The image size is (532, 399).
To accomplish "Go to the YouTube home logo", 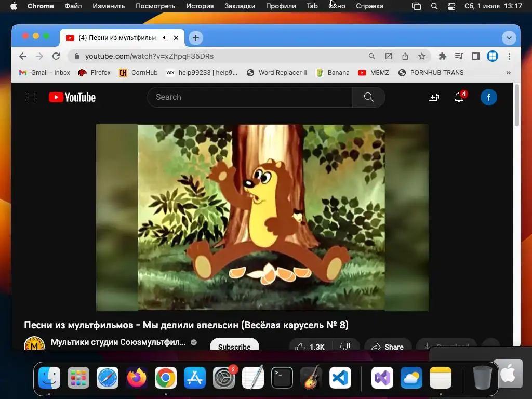I will [x=72, y=97].
